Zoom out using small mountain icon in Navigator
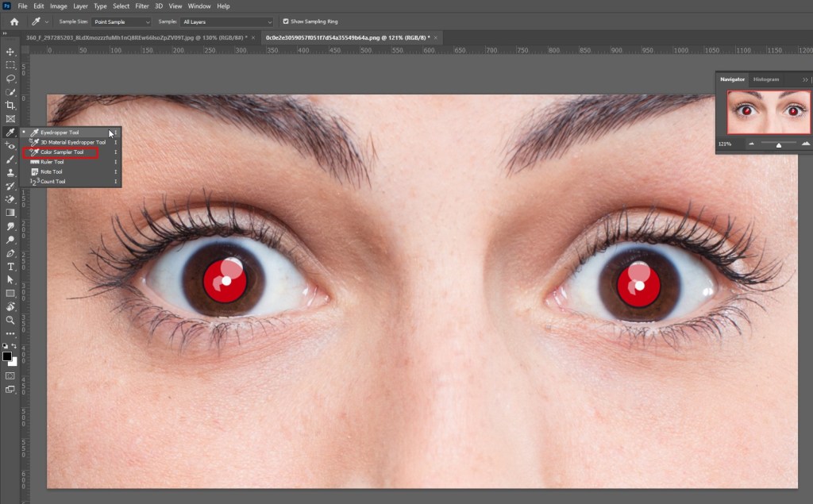 [x=750, y=144]
